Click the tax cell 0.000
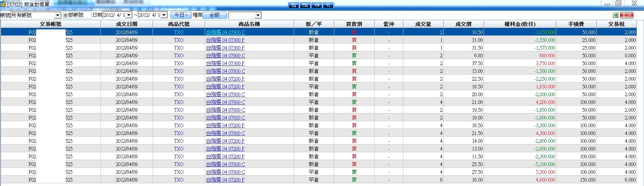The height and width of the screenshot is (186, 644). (x=616, y=55)
